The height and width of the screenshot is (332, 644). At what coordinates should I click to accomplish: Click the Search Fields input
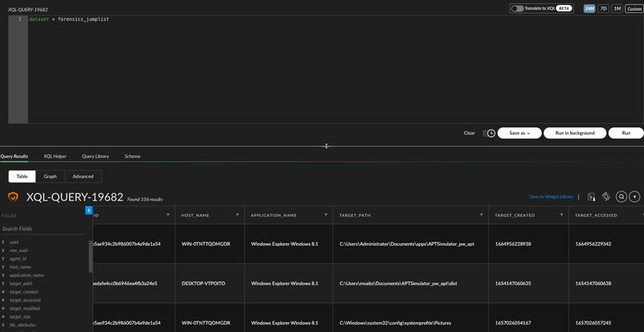pos(41,228)
